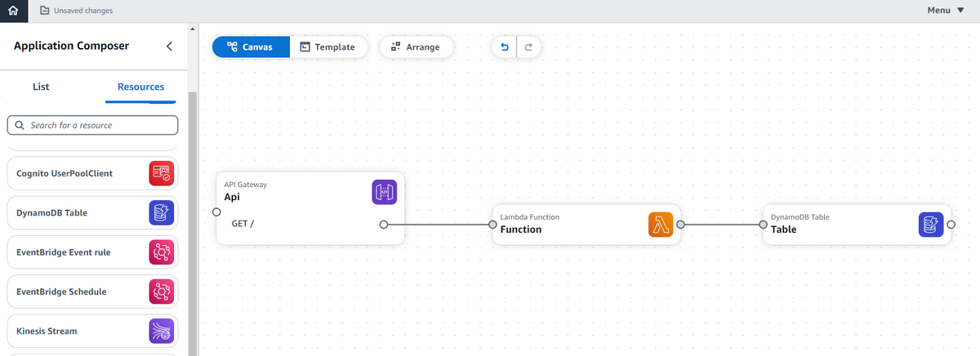Select the Kinesis Stream resource label

pos(47,332)
